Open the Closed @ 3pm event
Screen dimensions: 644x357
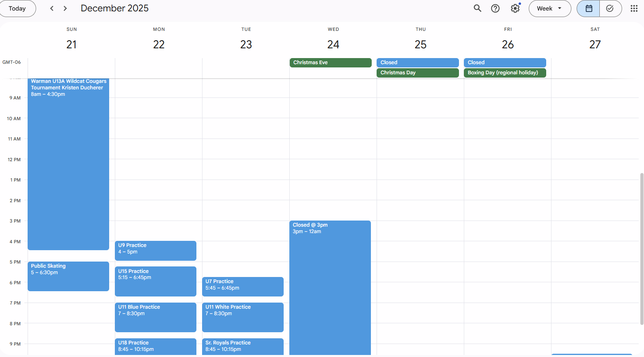point(330,284)
